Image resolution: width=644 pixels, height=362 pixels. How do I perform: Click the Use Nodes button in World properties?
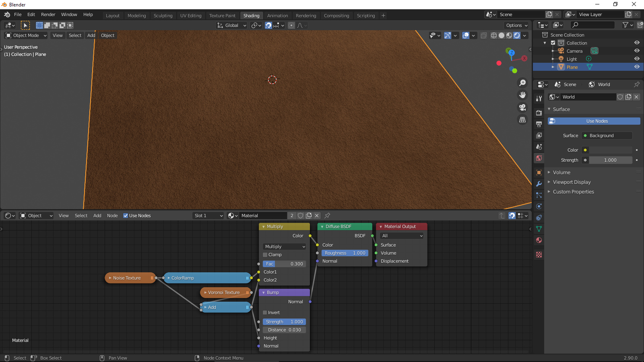pyautogui.click(x=594, y=121)
